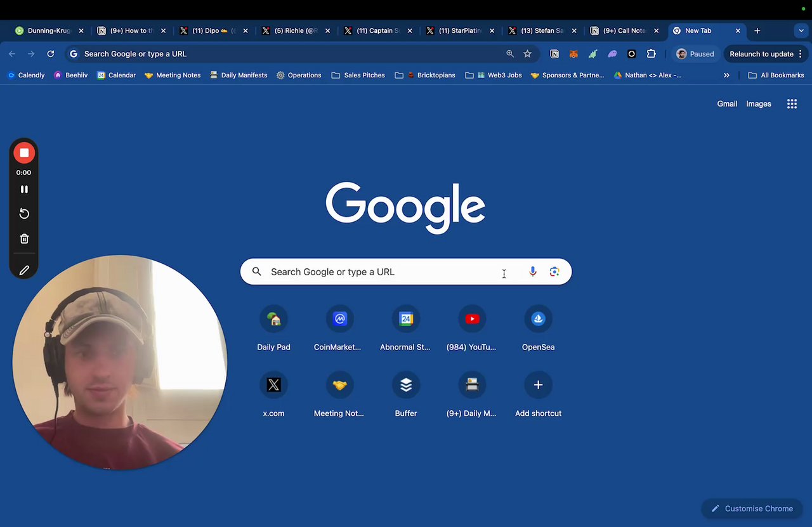Screen dimensions: 812x527
Task: Expand the Operations bookmark folder
Action: click(299, 75)
